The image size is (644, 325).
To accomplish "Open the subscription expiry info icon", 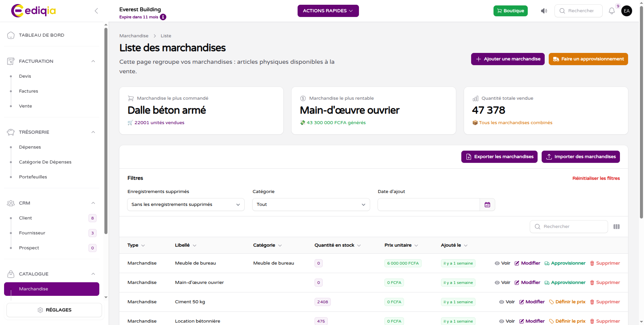I will [163, 17].
